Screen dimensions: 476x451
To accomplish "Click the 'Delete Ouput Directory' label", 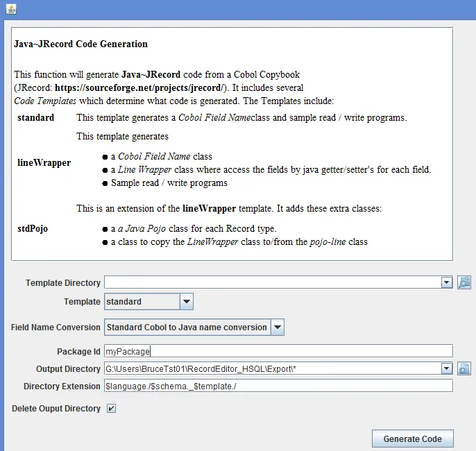I will (56, 409).
